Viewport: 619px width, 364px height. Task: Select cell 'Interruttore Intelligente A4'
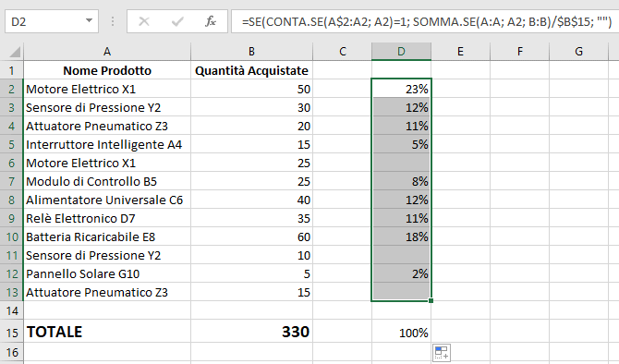point(107,144)
